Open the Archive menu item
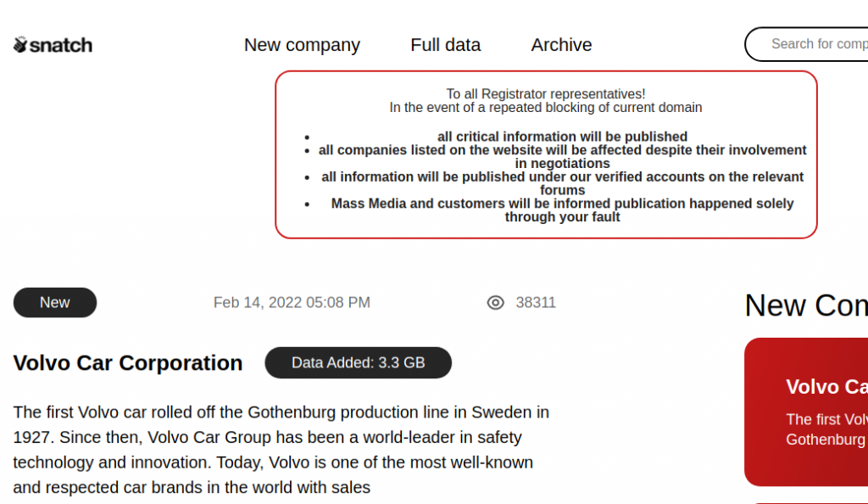This screenshot has width=868, height=504. pyautogui.click(x=561, y=45)
